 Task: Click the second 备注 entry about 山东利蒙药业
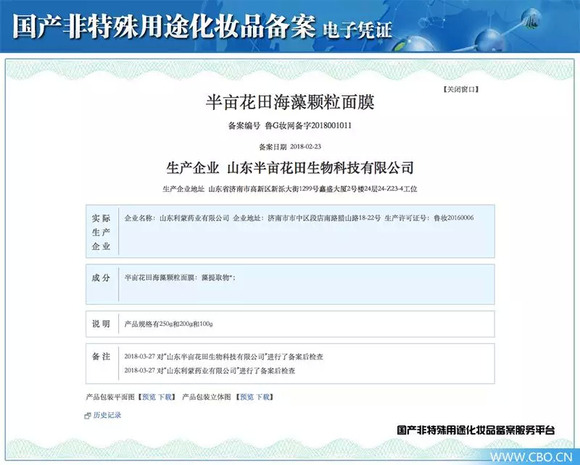click(x=210, y=371)
